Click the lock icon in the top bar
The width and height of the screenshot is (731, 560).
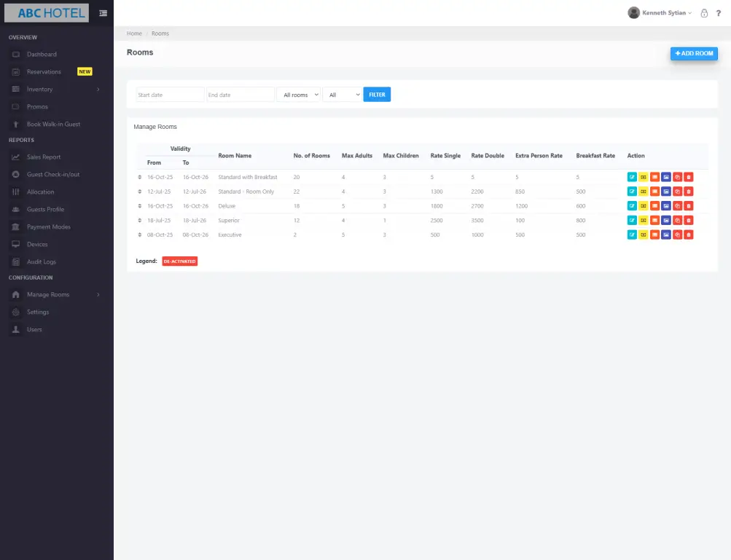coord(704,13)
